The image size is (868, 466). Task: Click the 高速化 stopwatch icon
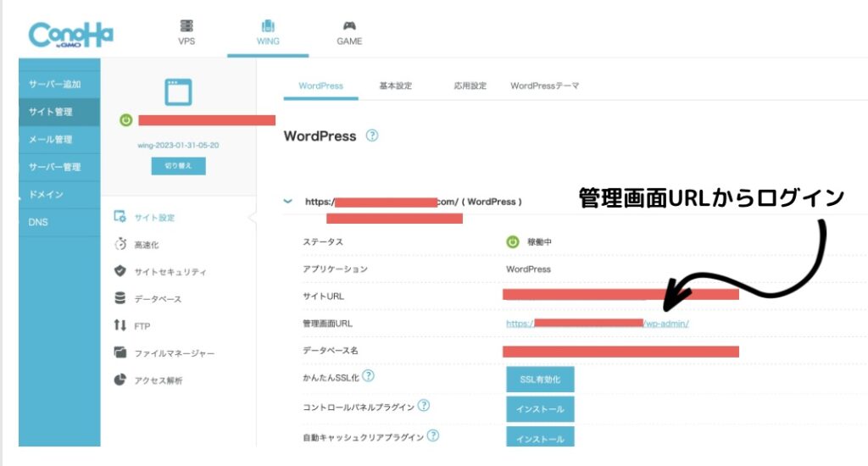click(120, 243)
